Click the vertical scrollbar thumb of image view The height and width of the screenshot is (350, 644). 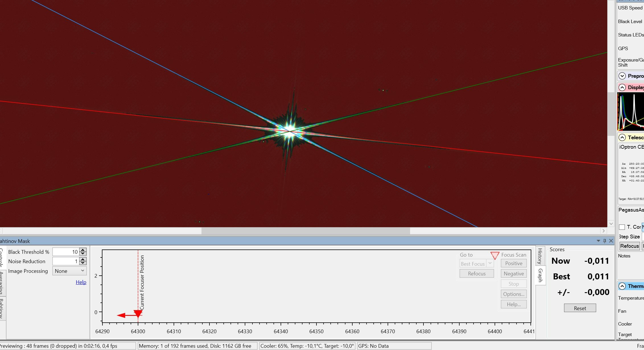pos(611,114)
